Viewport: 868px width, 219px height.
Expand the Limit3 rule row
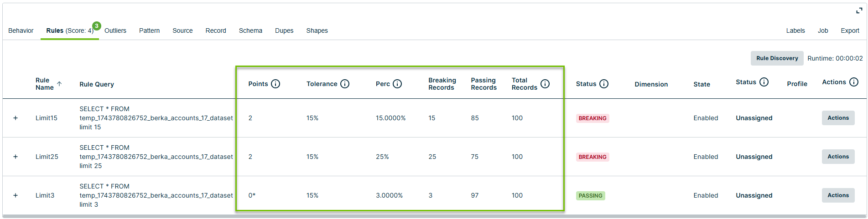click(x=16, y=195)
